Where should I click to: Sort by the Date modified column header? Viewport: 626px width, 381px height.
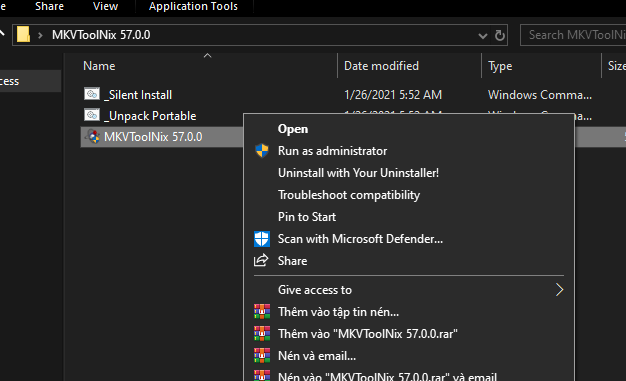[x=381, y=66]
